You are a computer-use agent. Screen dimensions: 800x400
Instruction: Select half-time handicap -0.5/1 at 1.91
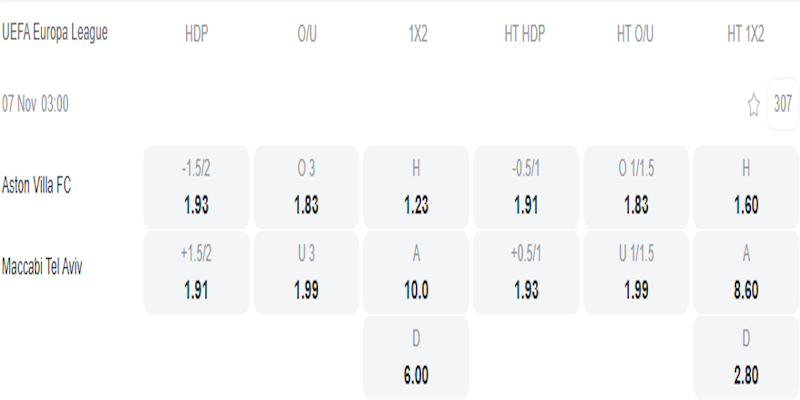pyautogui.click(x=526, y=187)
